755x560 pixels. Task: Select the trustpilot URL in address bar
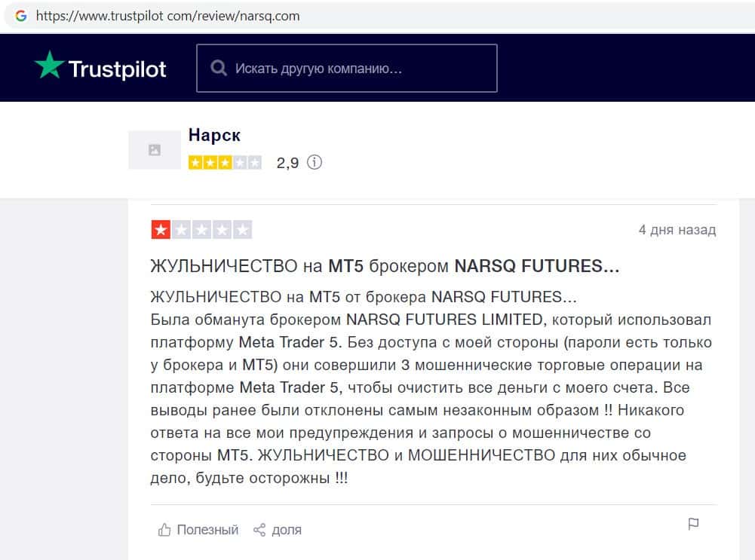[x=167, y=15]
